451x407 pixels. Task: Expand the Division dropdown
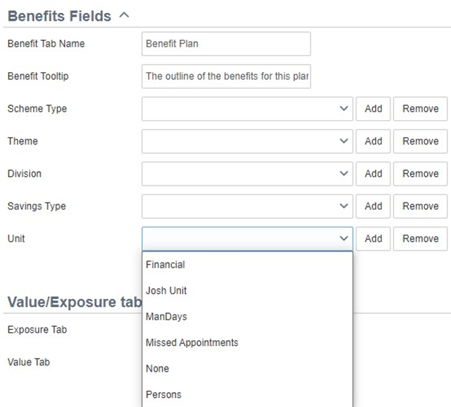247,174
